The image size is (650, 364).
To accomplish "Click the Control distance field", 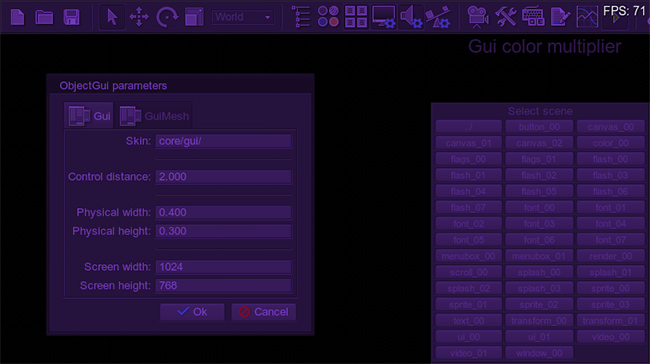I will pyautogui.click(x=224, y=177).
